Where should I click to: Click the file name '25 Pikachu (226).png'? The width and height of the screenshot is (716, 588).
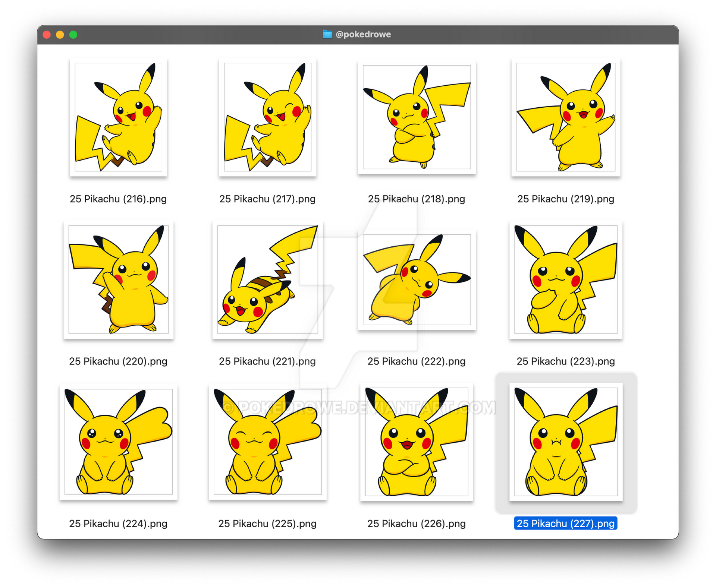[x=417, y=524]
